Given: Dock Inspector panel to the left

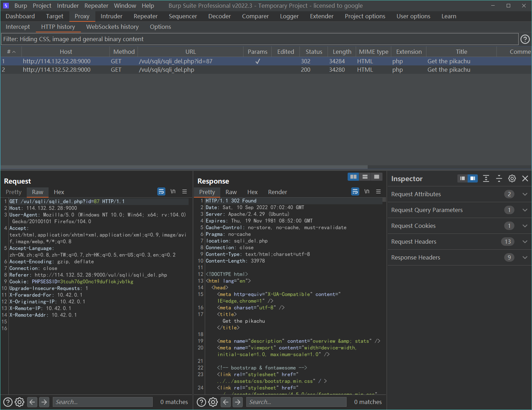Looking at the screenshot, I should [462, 179].
